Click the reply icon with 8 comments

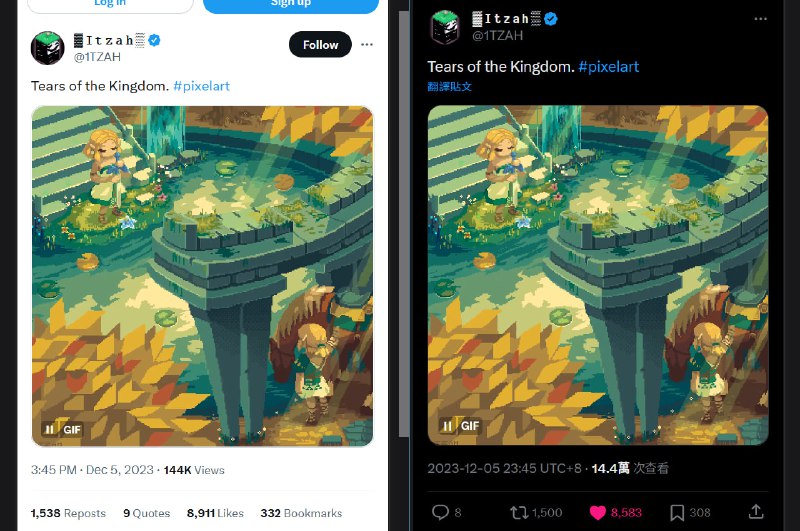[440, 512]
